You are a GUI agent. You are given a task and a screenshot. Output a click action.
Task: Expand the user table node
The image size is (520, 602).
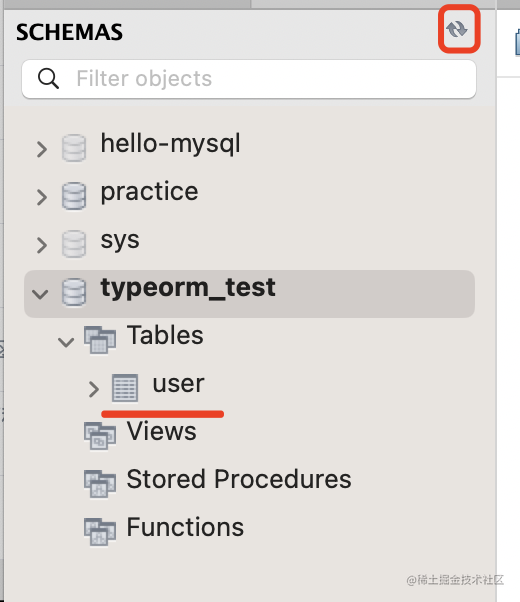[93, 389]
